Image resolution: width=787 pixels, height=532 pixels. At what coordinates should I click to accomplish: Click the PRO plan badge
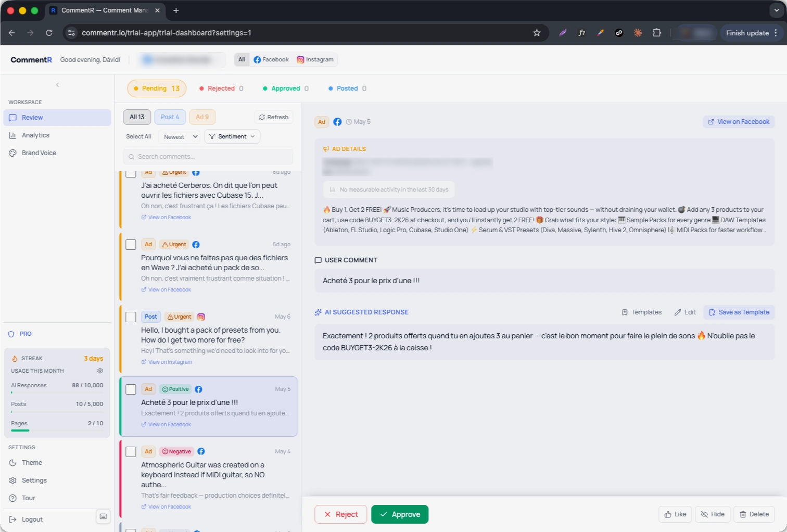point(20,334)
